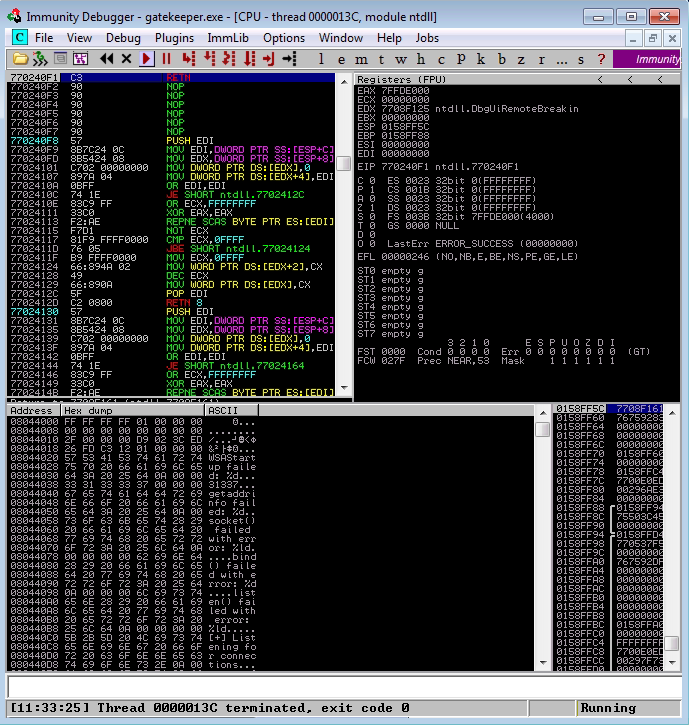Image resolution: width=689 pixels, height=725 pixels.
Task: Show windows via the w button
Action: click(401, 59)
